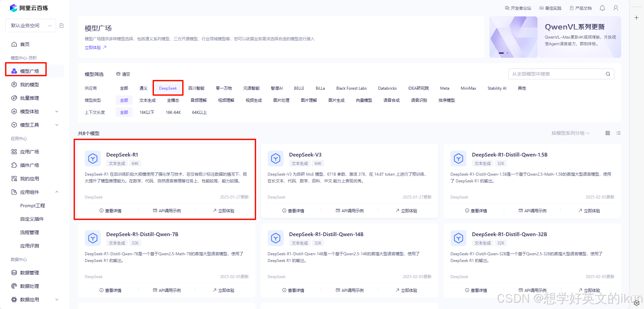
Task: Click the DeepSeek-R1-Distill-Qwen-14B model icon
Action: (x=276, y=238)
